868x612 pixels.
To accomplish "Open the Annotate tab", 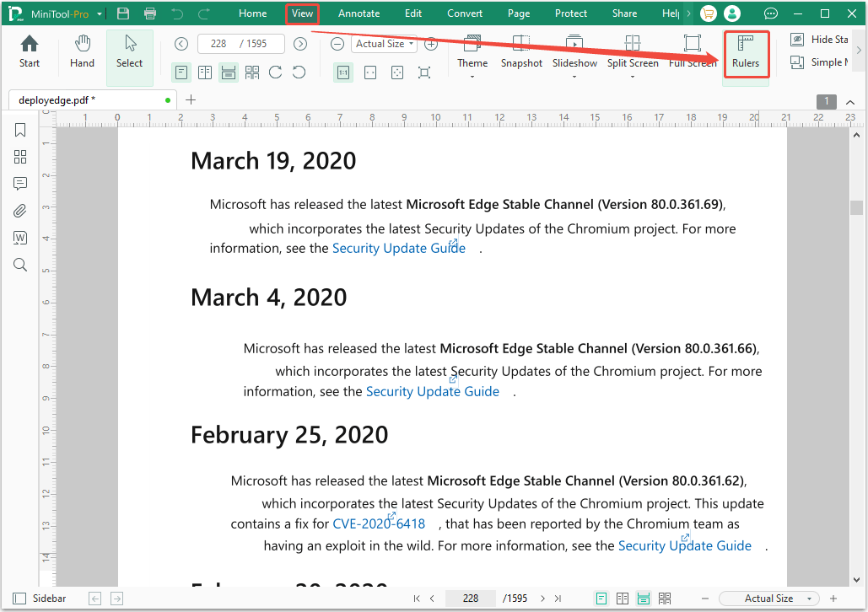I will pos(359,13).
